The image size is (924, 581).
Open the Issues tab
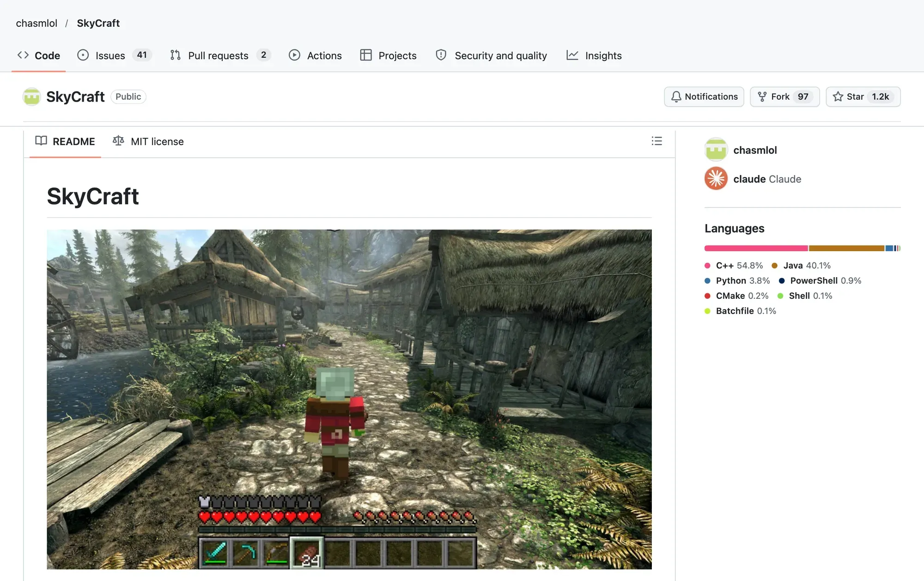pyautogui.click(x=115, y=55)
